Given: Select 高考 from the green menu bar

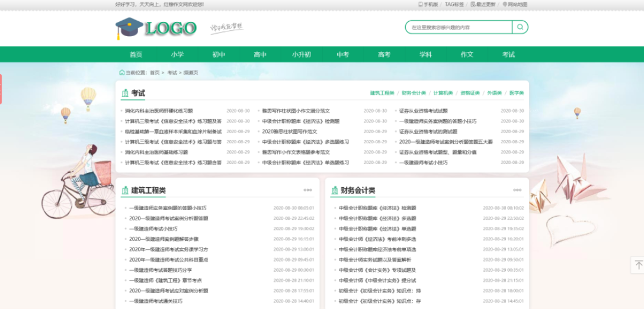Looking at the screenshot, I should 384,54.
